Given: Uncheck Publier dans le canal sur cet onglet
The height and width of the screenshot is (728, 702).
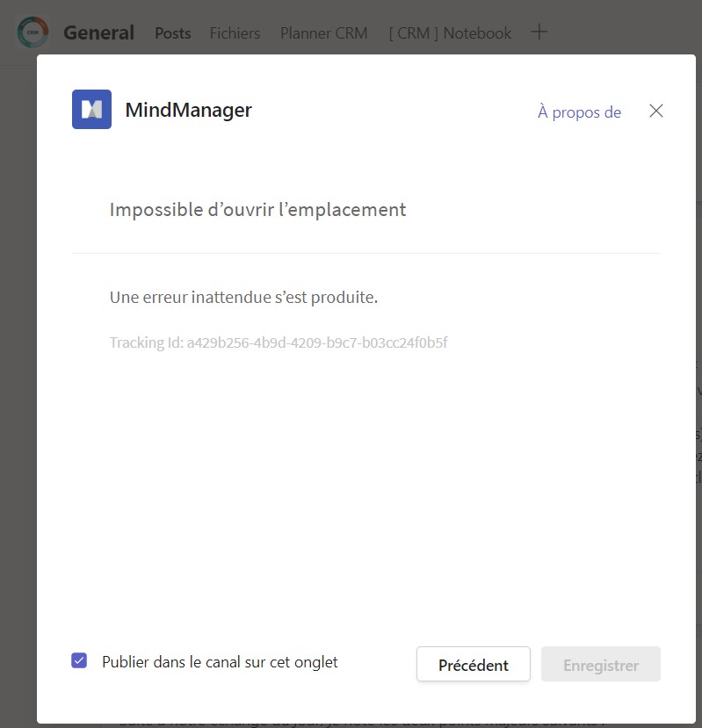Looking at the screenshot, I should tap(79, 660).
